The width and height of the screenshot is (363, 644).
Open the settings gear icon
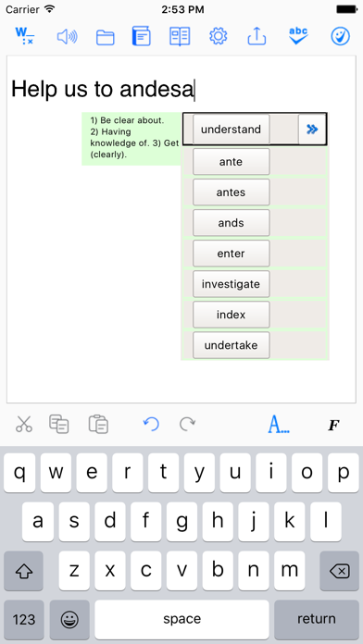point(219,36)
